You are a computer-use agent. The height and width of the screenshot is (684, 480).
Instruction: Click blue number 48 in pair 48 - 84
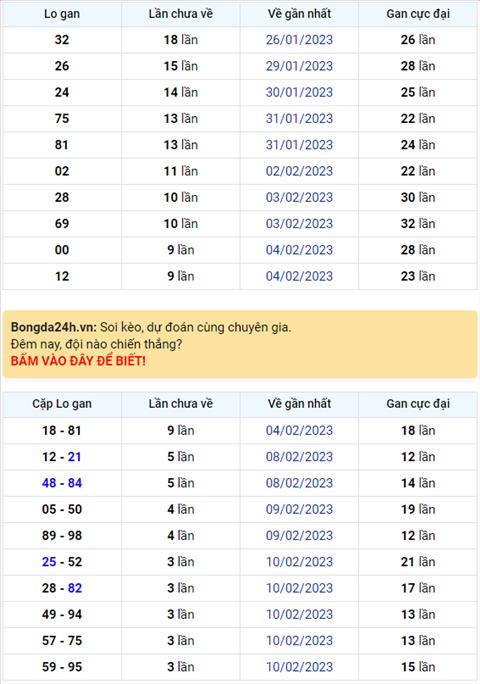(49, 483)
